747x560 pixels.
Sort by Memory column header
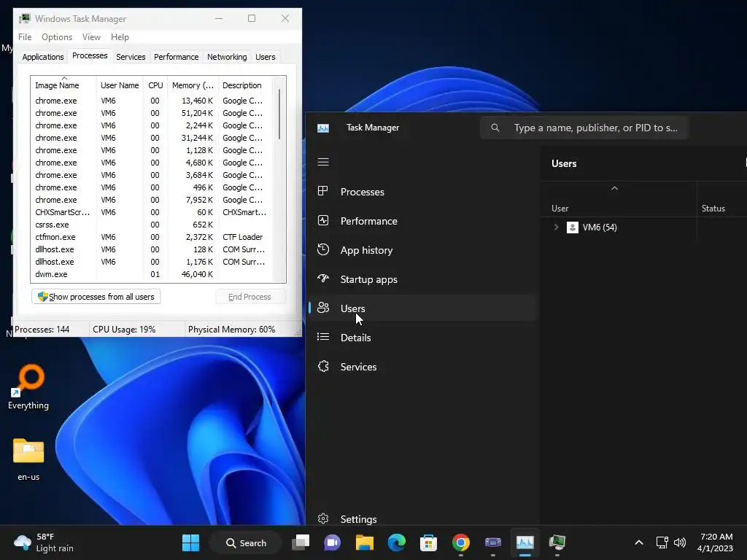[x=193, y=85]
